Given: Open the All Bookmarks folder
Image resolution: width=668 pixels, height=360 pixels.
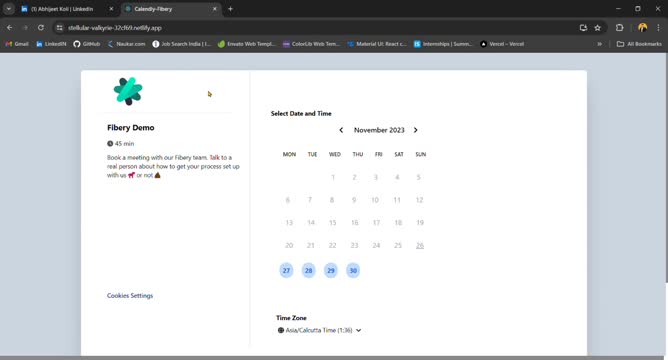Looking at the screenshot, I should click(x=639, y=44).
